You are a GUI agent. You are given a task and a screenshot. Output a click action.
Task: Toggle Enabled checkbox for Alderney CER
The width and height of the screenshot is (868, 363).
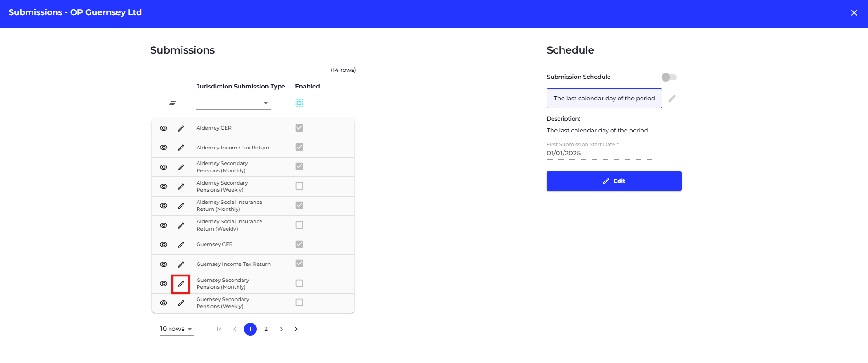pyautogui.click(x=299, y=128)
